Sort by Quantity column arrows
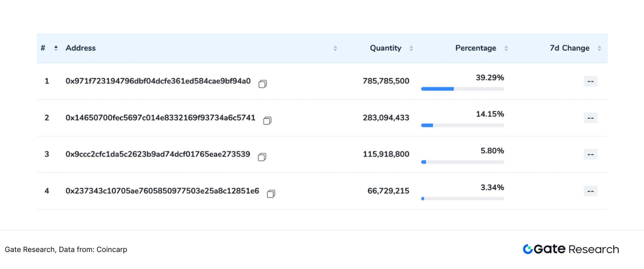644x269 pixels. (x=411, y=48)
